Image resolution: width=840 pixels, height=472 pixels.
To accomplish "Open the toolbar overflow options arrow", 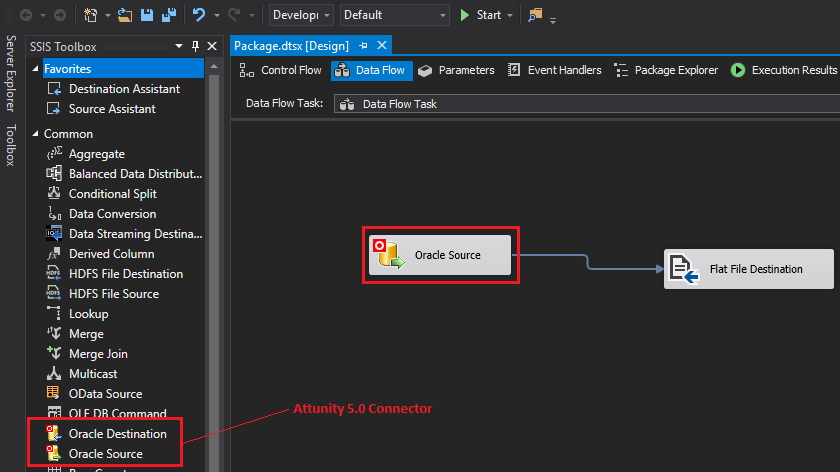I will click(x=553, y=20).
